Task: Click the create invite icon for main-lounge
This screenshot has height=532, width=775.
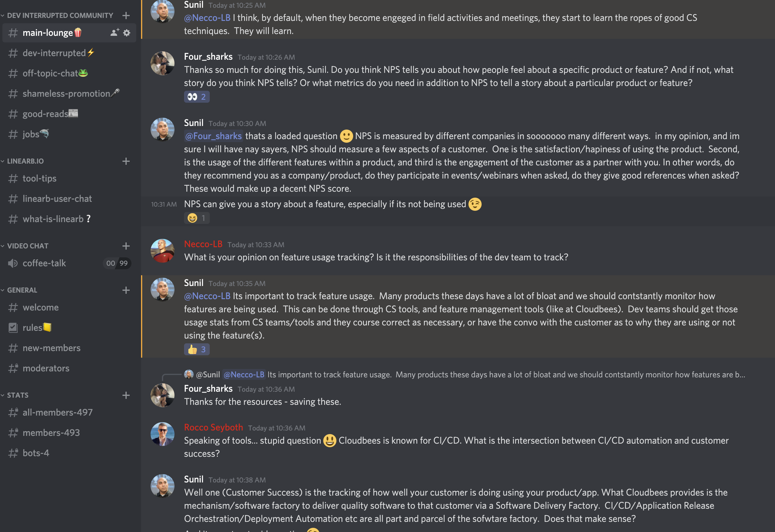Action: pos(114,32)
